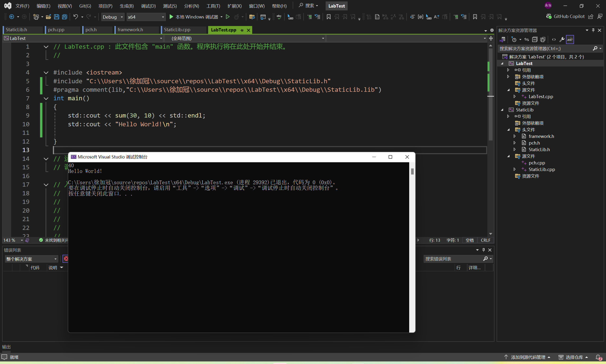Close the LabTest.cpp editor tab
The image size is (606, 364).
coord(248,30)
